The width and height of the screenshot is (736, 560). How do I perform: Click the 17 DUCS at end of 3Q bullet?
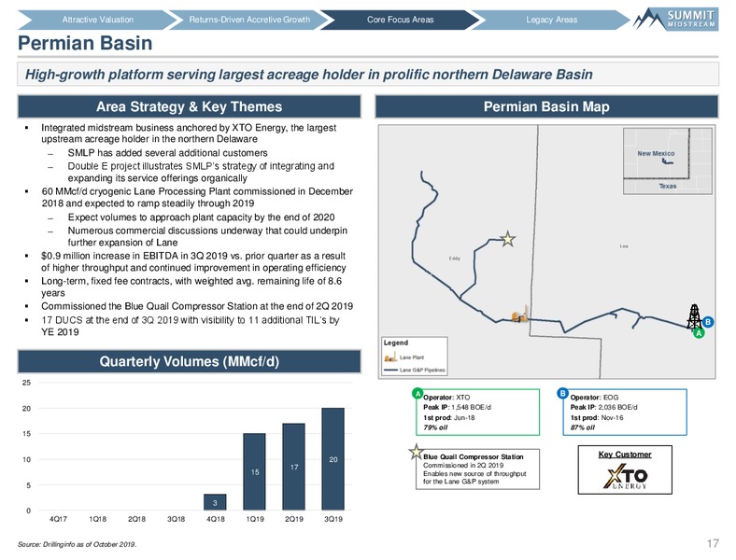[x=191, y=326]
